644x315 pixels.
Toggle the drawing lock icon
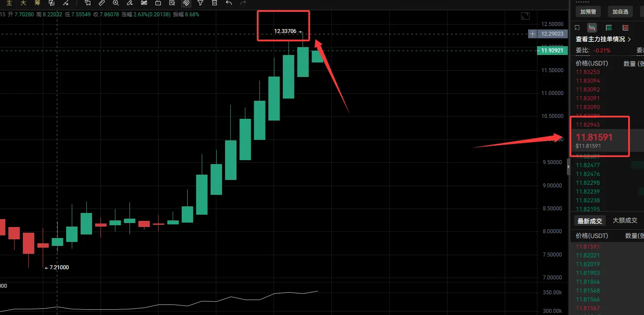pos(158,3)
